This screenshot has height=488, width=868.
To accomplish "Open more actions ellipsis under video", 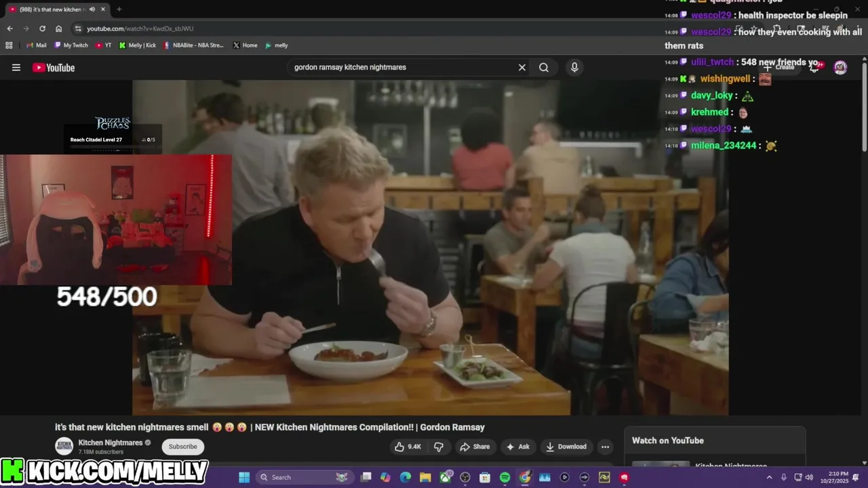I will coord(605,447).
